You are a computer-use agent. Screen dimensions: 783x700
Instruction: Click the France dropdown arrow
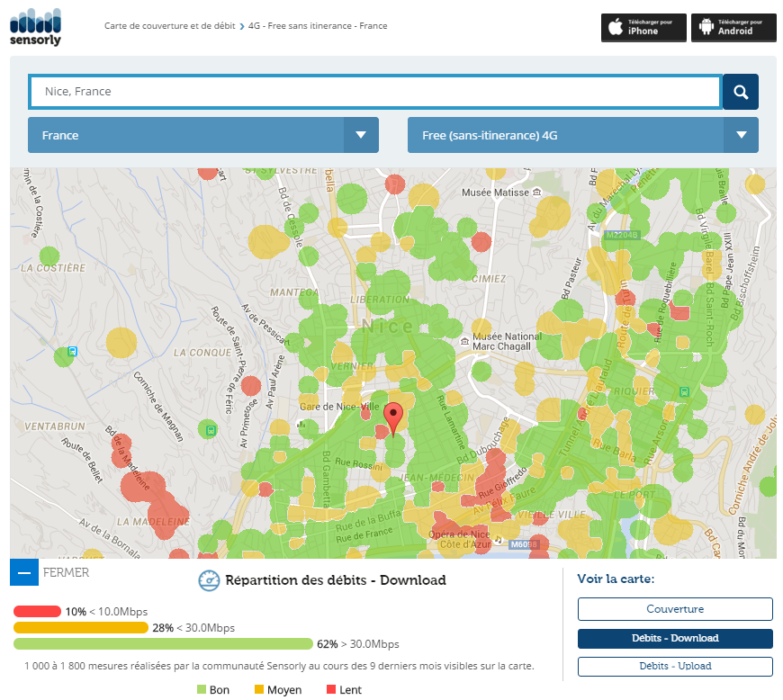[361, 135]
